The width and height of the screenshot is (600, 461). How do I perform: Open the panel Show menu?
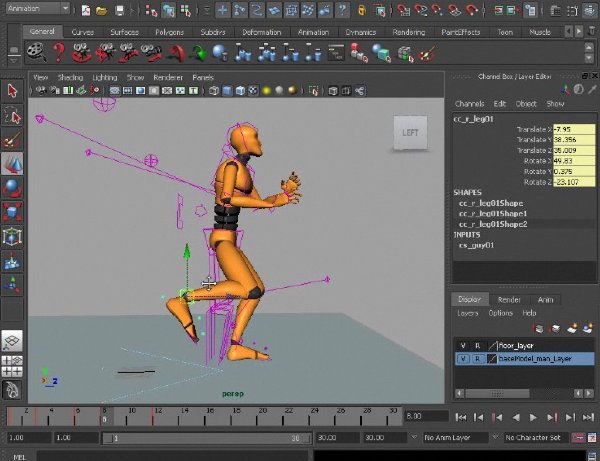click(x=135, y=77)
